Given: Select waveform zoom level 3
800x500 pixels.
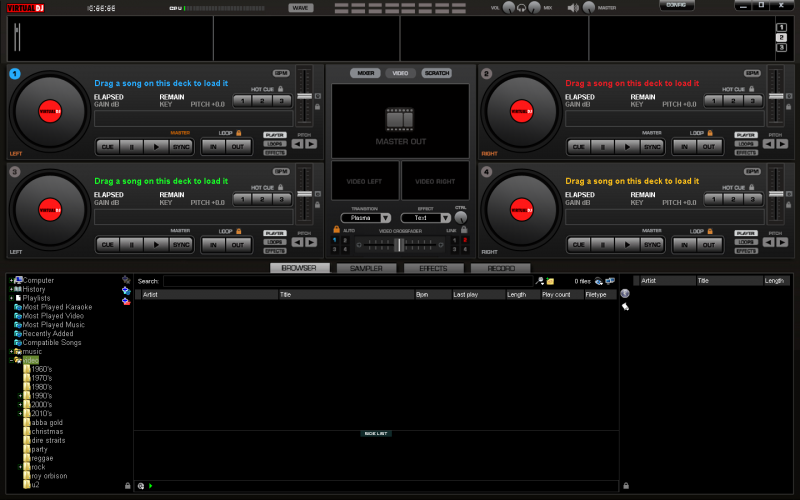Looking at the screenshot, I should point(781,47).
